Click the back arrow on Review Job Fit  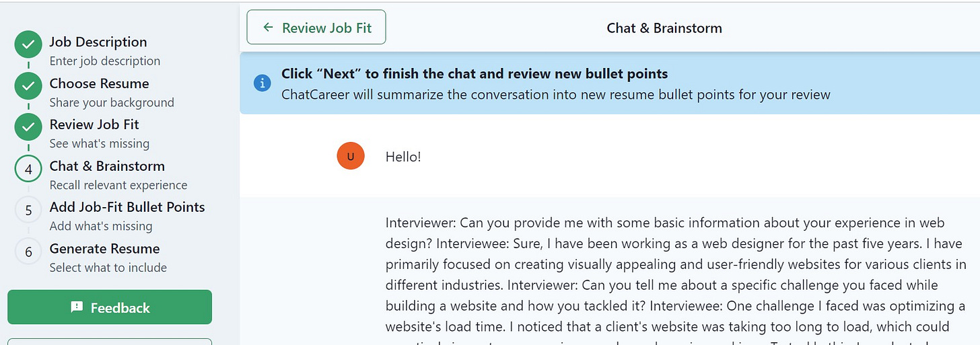269,28
